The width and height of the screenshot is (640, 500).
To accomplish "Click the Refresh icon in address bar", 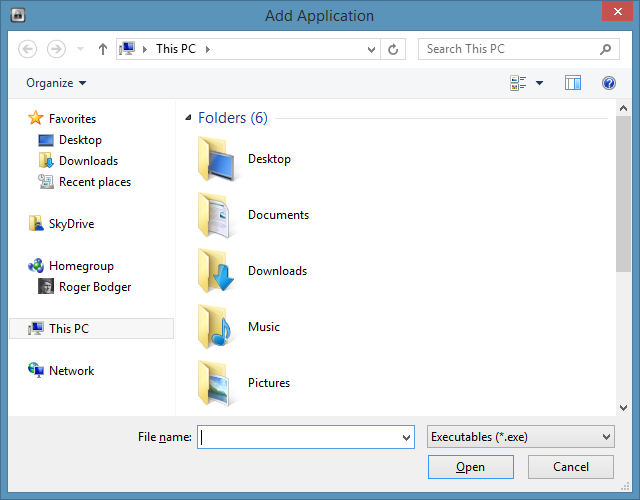I will tap(394, 49).
